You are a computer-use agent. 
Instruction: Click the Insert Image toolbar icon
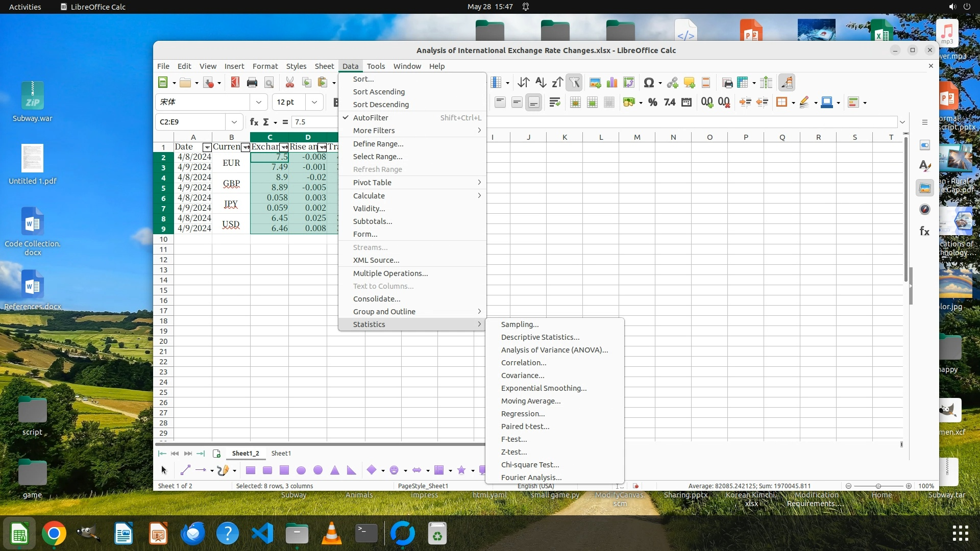(x=595, y=83)
